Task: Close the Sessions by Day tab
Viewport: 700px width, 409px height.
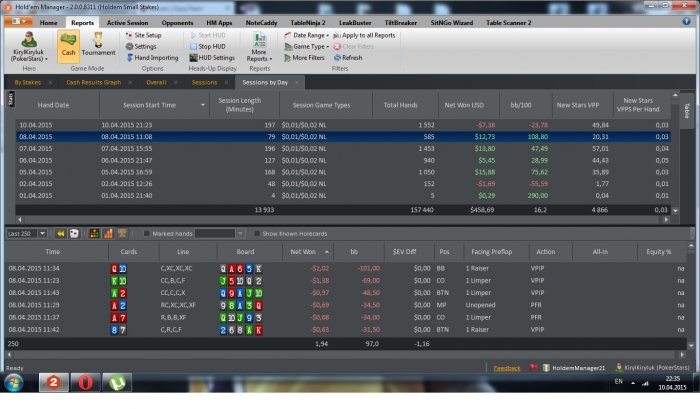Action: pyautogui.click(x=297, y=82)
